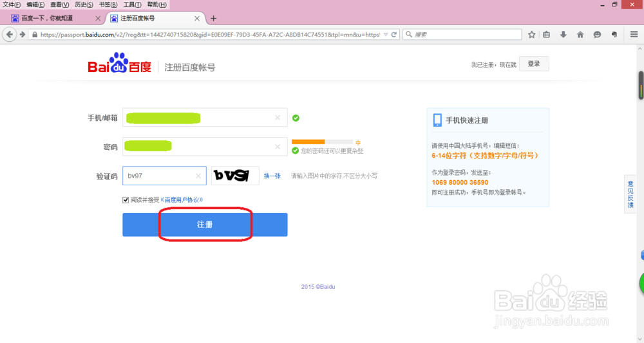Click the captcha image
The image size is (644, 343).
[235, 176]
